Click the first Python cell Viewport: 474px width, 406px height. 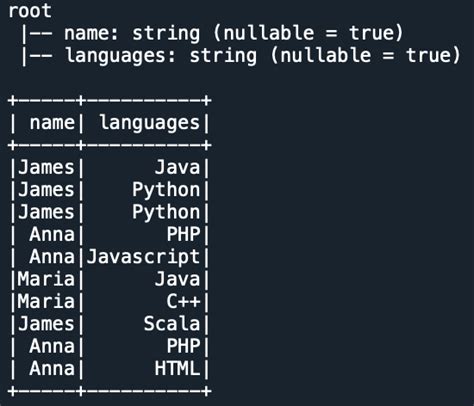tap(166, 190)
